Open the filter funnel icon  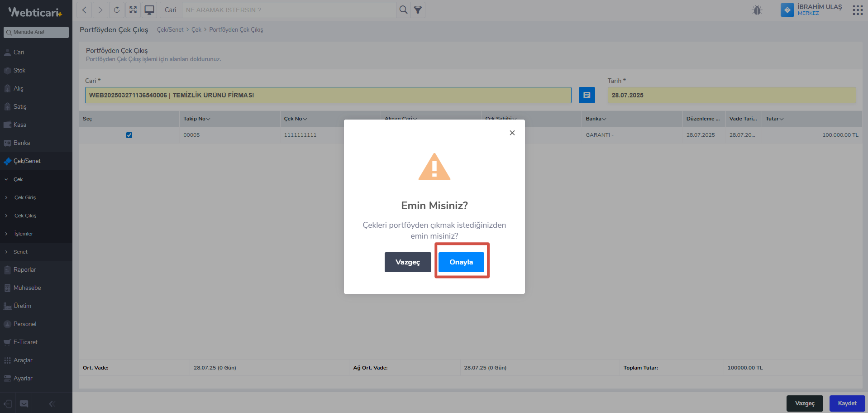pos(418,10)
